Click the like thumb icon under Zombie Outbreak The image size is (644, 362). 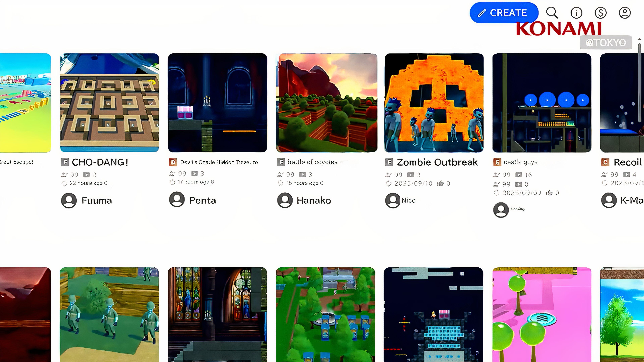[440, 184]
